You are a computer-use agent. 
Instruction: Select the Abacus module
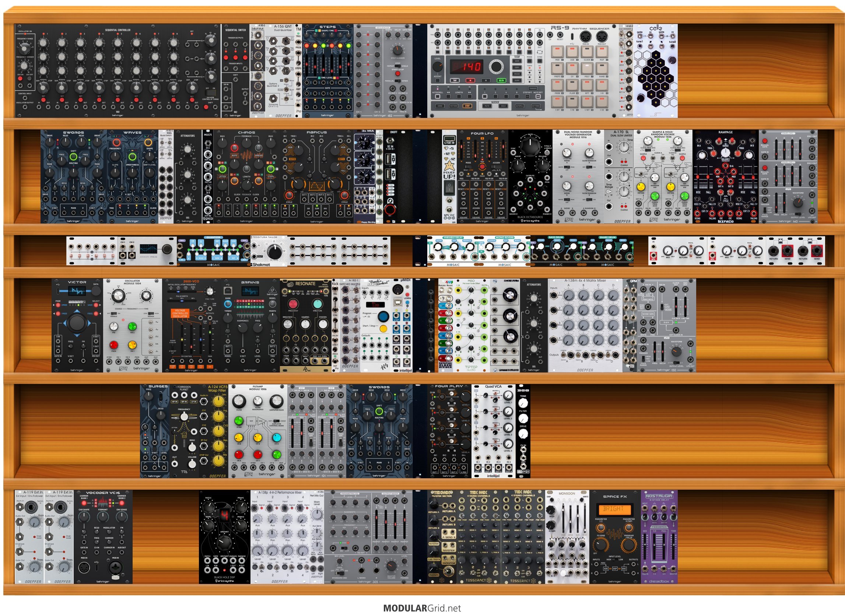316,177
